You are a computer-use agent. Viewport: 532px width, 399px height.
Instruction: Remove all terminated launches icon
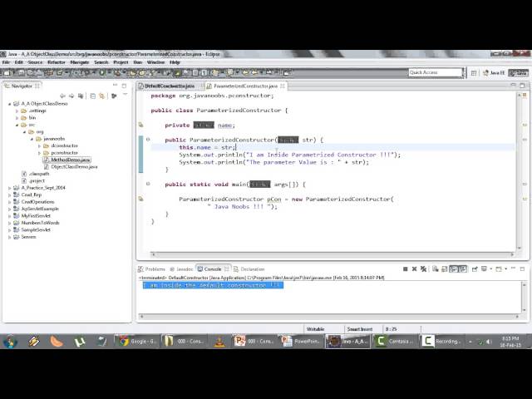tap(423, 269)
